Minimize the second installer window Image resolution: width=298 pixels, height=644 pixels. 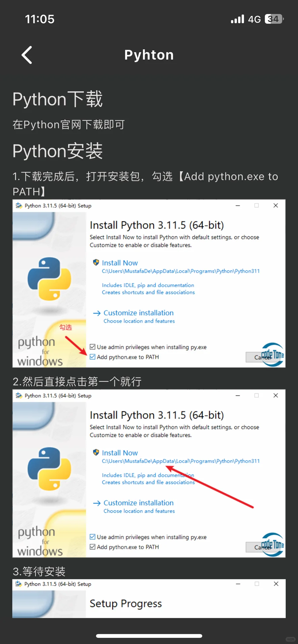(238, 395)
